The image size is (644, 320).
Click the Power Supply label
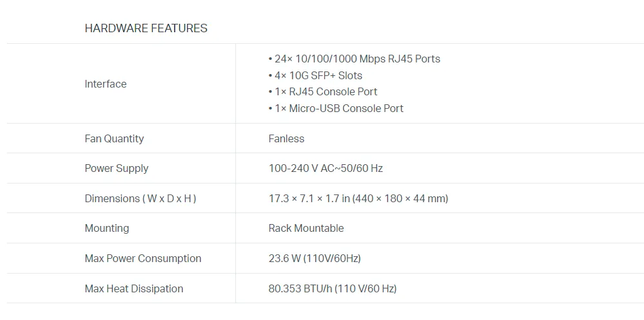pos(116,169)
